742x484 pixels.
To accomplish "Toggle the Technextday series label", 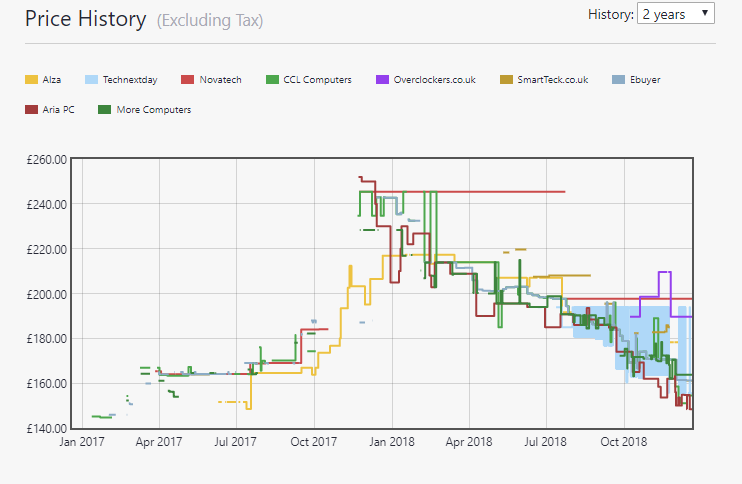I will [x=130, y=80].
